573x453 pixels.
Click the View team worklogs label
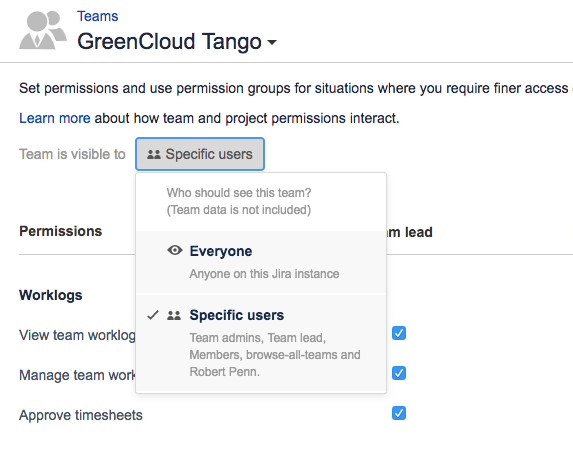pos(77,335)
